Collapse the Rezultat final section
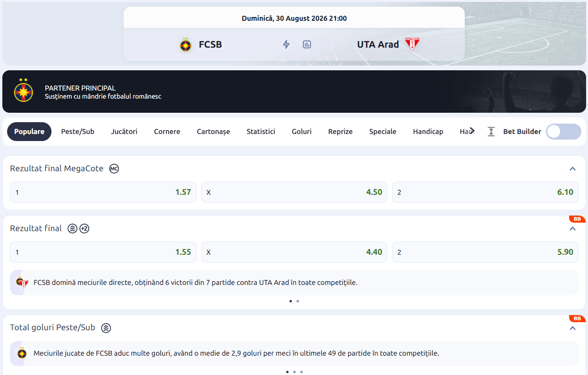Image resolution: width=588 pixels, height=375 pixels. 572,228
